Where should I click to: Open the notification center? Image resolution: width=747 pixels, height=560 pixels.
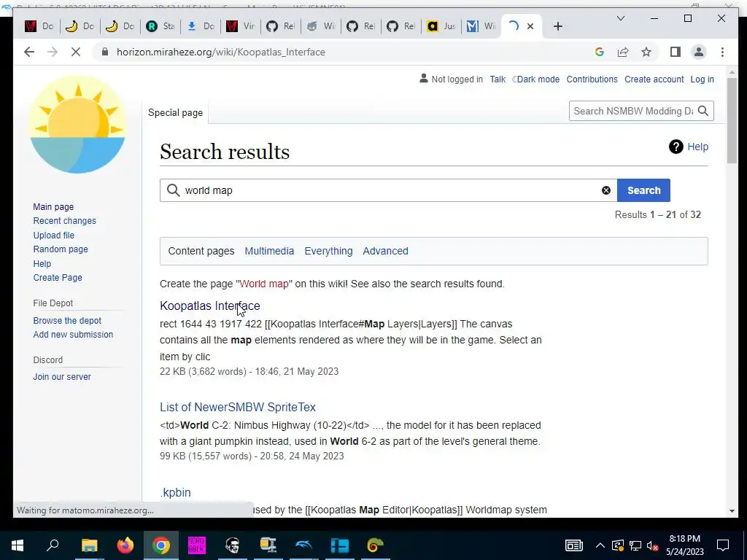click(x=723, y=545)
